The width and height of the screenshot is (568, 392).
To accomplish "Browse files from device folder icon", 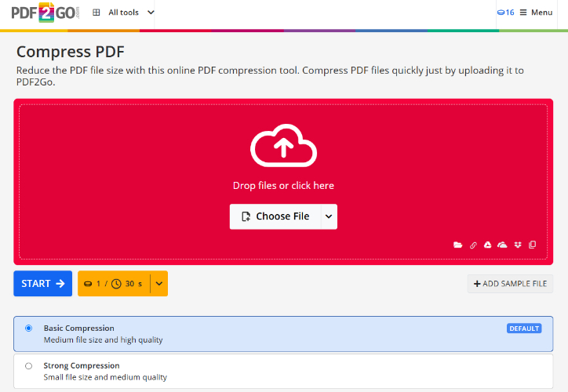I will tap(458, 245).
